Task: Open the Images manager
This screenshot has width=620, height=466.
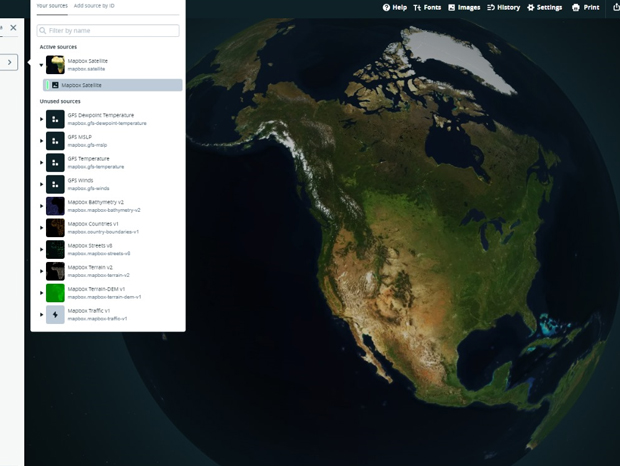Action: pyautogui.click(x=464, y=8)
